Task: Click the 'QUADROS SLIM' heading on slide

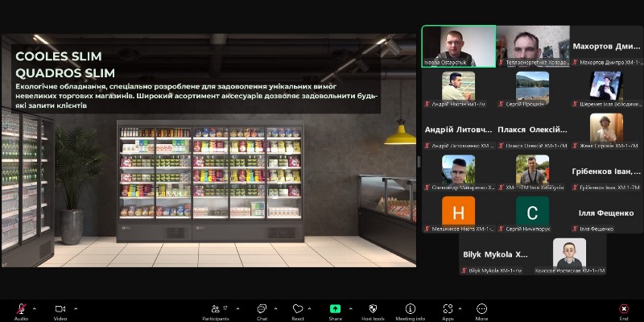Action: click(x=65, y=73)
